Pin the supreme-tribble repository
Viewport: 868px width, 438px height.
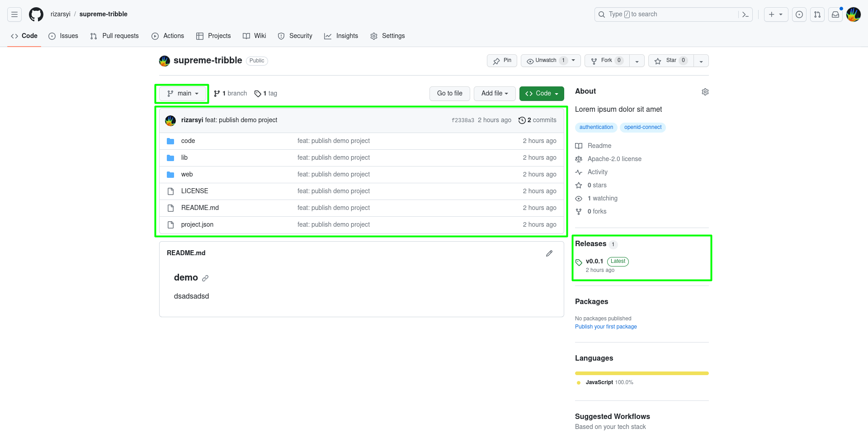click(x=502, y=61)
